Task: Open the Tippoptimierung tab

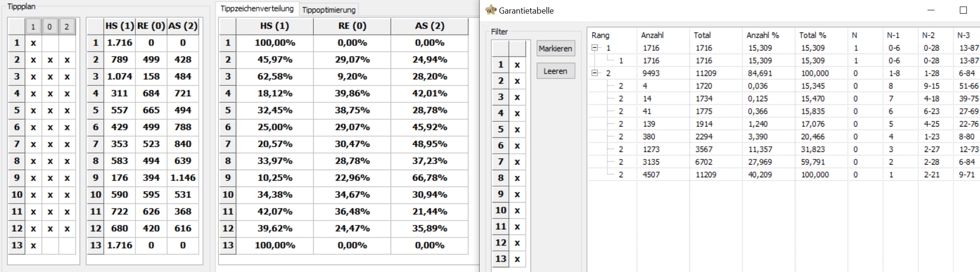Action: click(x=329, y=10)
